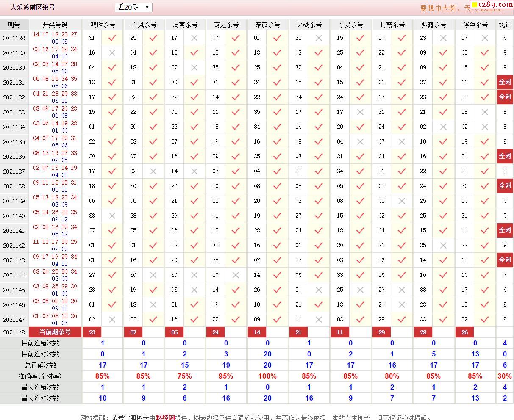Click the cross mark for 浮萍杀号 in row 2021133
Image resolution: width=514 pixels, height=420 pixels.
click(x=485, y=112)
